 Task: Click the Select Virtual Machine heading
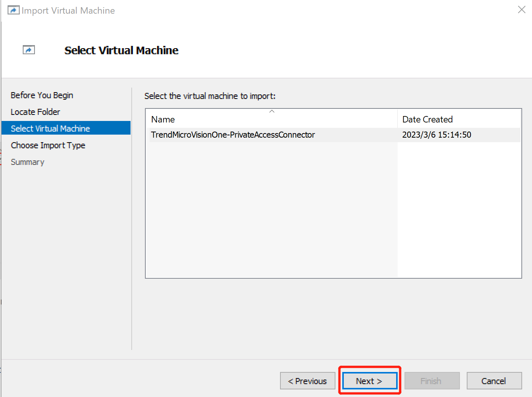121,50
